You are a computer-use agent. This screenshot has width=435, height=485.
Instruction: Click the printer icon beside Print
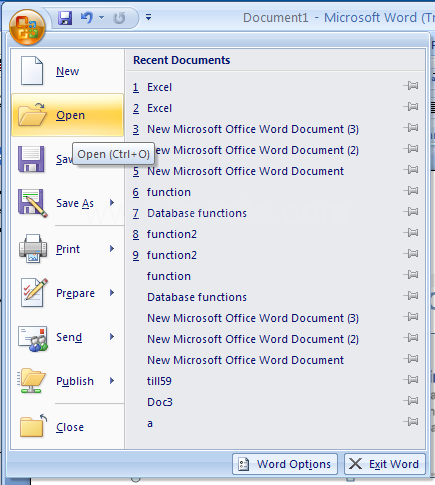coord(33,248)
